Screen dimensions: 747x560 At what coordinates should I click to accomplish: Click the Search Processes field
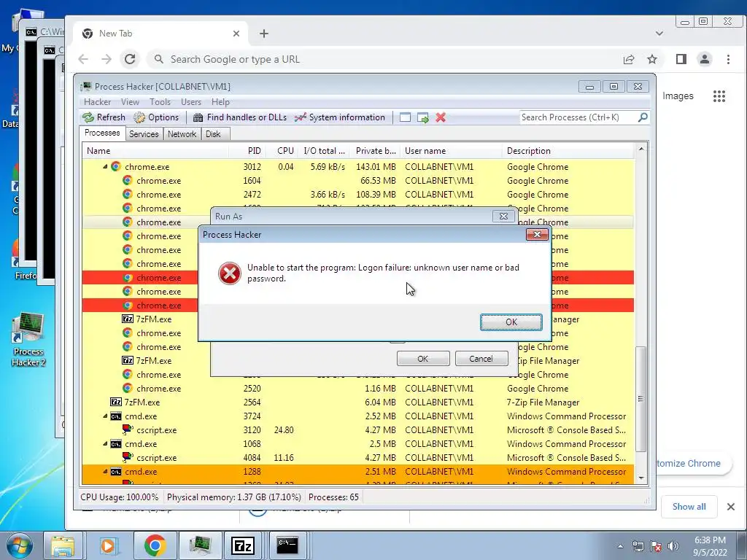[x=578, y=117]
